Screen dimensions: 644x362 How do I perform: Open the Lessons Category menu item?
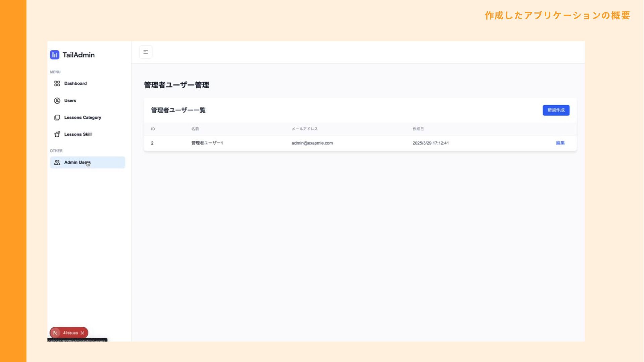(83, 118)
